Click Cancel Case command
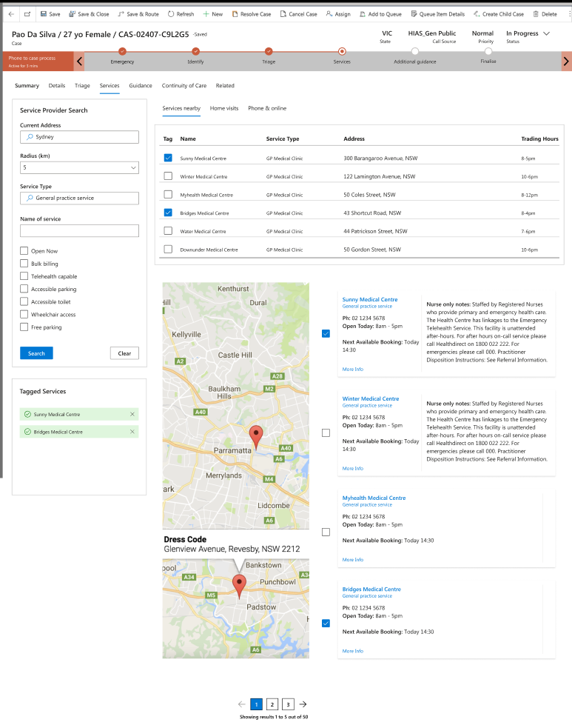The width and height of the screenshot is (572, 728). (298, 14)
